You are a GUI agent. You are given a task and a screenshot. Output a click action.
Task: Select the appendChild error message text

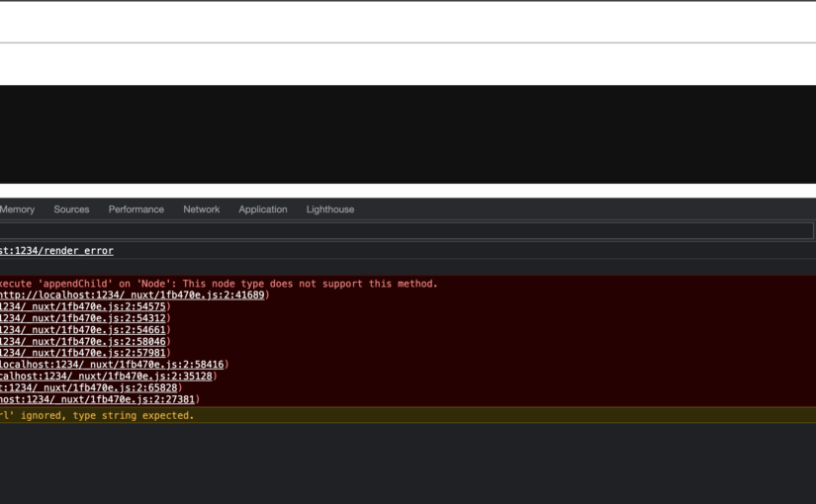(x=218, y=284)
